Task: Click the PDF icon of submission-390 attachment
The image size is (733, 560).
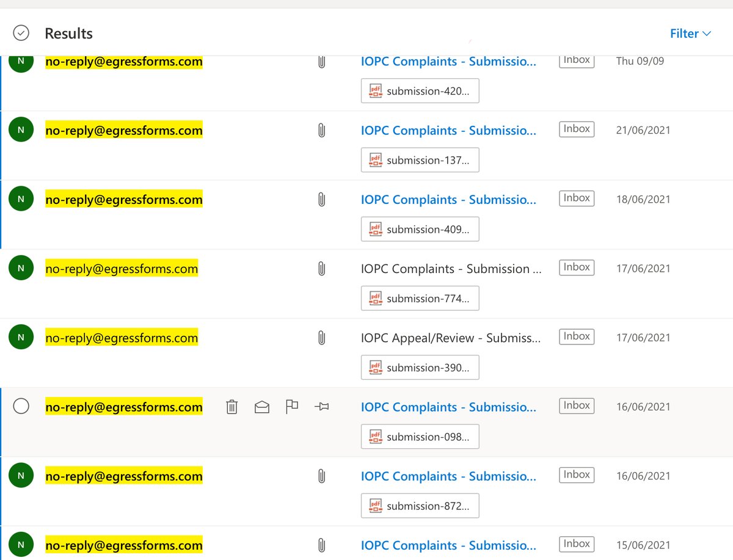Action: click(x=375, y=368)
